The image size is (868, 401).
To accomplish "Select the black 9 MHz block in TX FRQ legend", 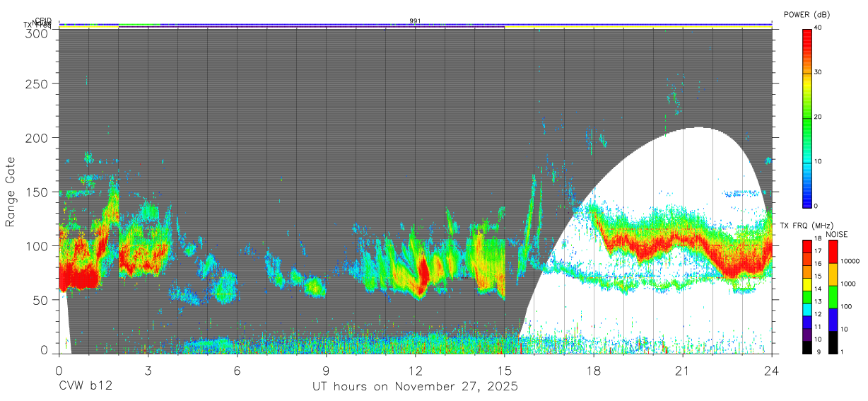I will [807, 347].
